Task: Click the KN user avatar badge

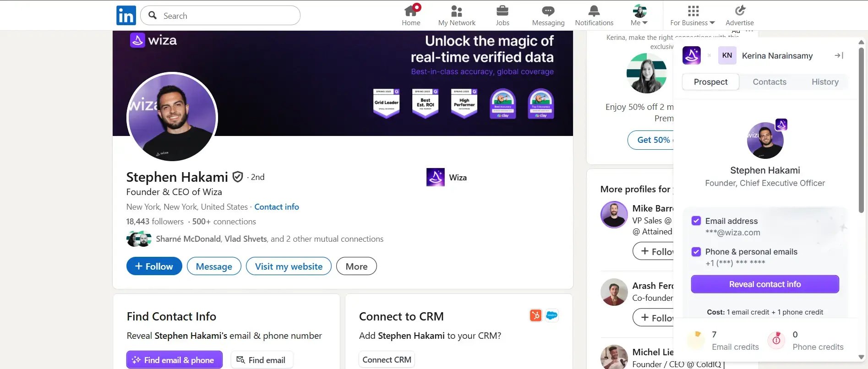Action: 727,55
